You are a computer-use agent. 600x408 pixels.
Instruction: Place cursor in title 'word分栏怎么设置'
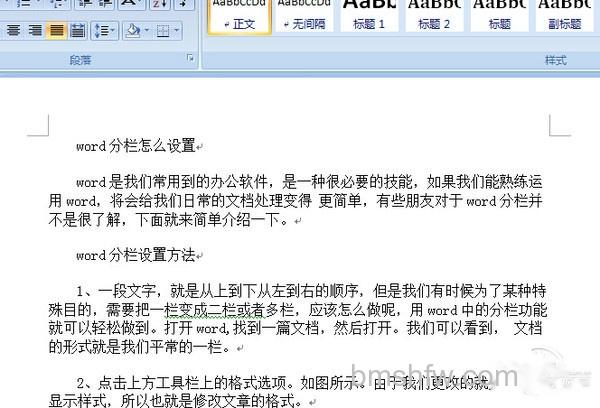point(136,146)
